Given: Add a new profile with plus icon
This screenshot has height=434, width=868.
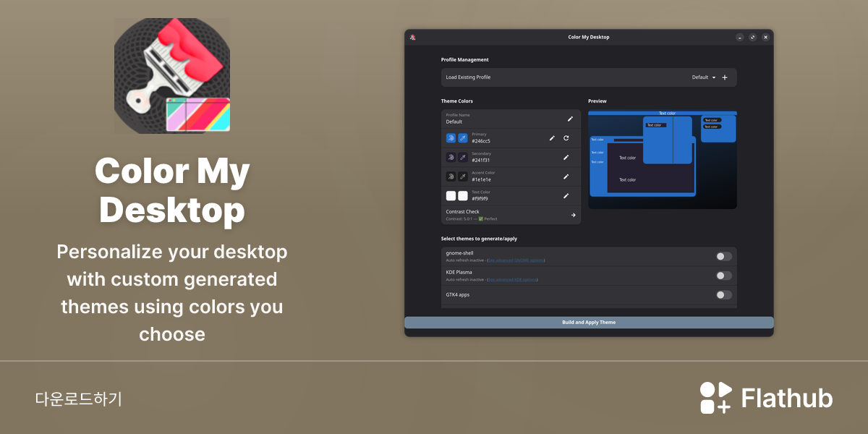Looking at the screenshot, I should (x=725, y=77).
